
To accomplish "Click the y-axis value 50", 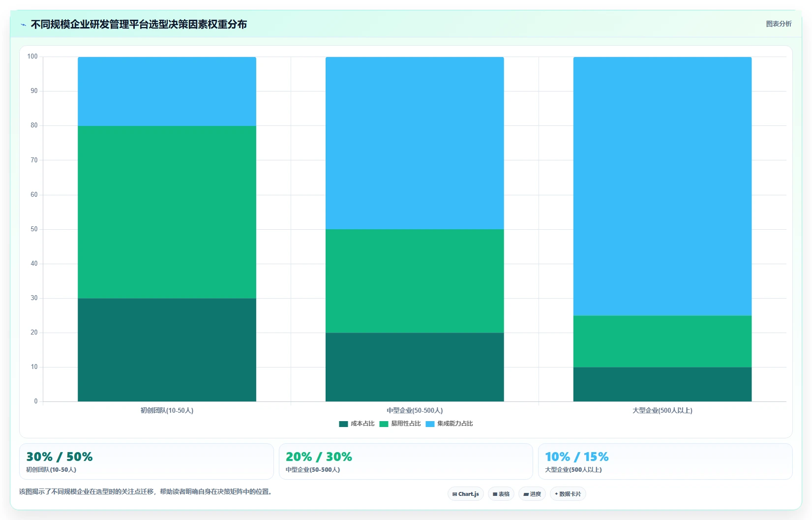I will 34,229.
